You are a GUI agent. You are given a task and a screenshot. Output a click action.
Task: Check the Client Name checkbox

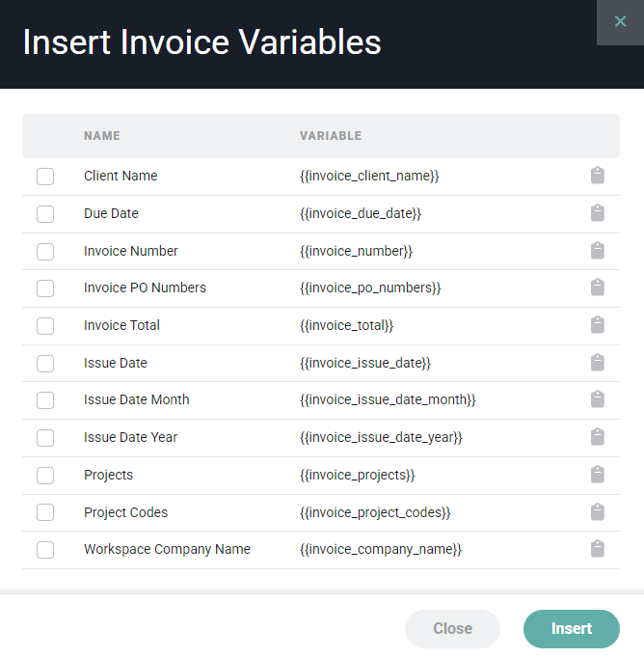click(45, 177)
